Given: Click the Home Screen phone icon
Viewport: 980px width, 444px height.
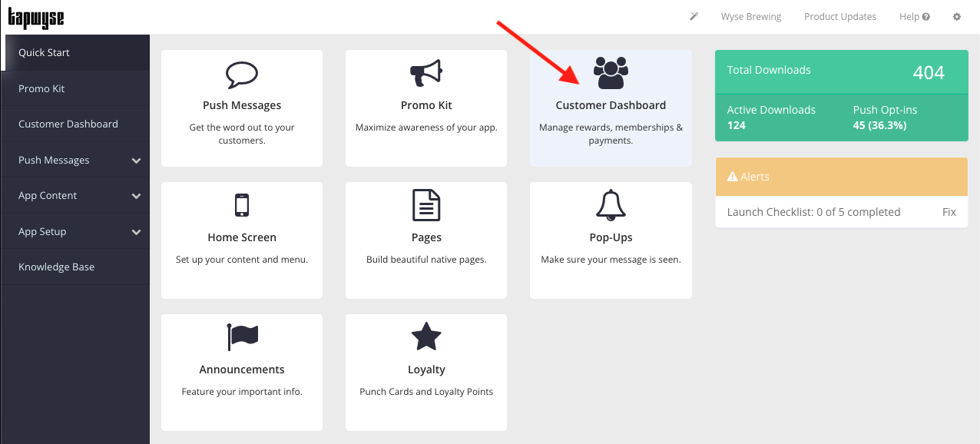Looking at the screenshot, I should point(242,206).
